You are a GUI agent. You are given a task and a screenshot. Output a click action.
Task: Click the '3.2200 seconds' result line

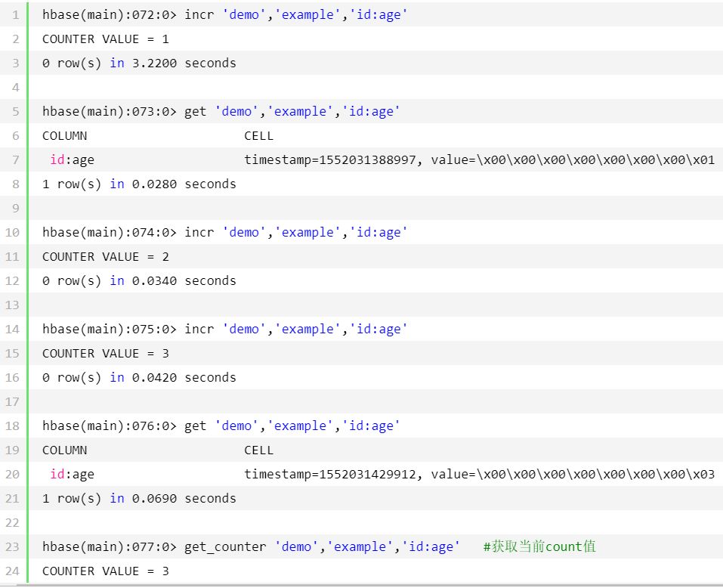[139, 63]
